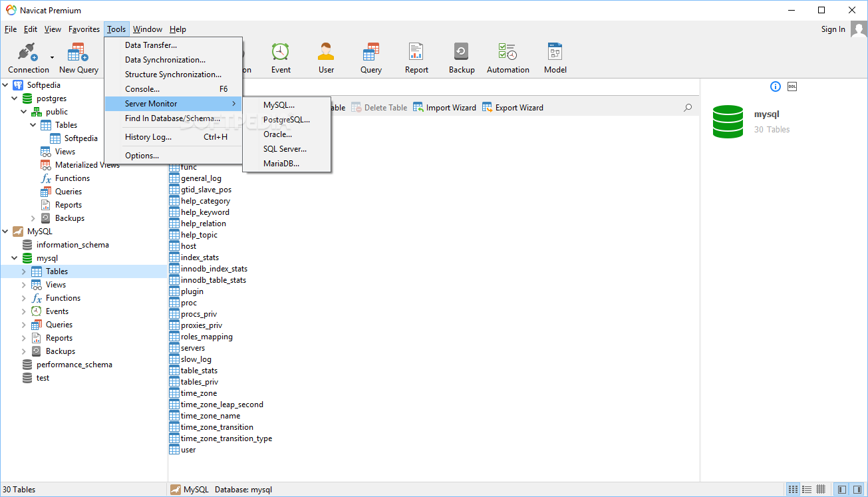
Task: Click Export Wizard button
Action: tap(513, 107)
